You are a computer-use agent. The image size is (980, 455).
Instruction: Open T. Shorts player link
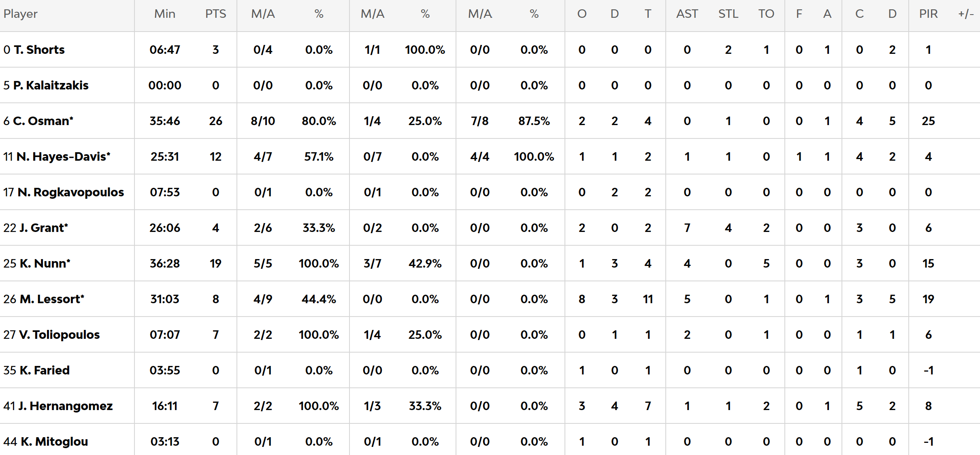coord(39,50)
